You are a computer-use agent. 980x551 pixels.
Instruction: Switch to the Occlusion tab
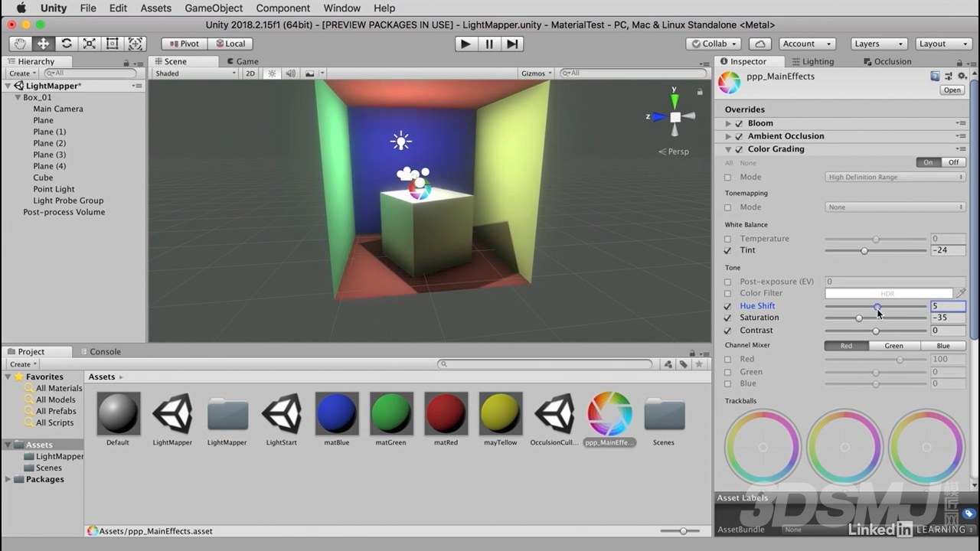pyautogui.click(x=887, y=61)
